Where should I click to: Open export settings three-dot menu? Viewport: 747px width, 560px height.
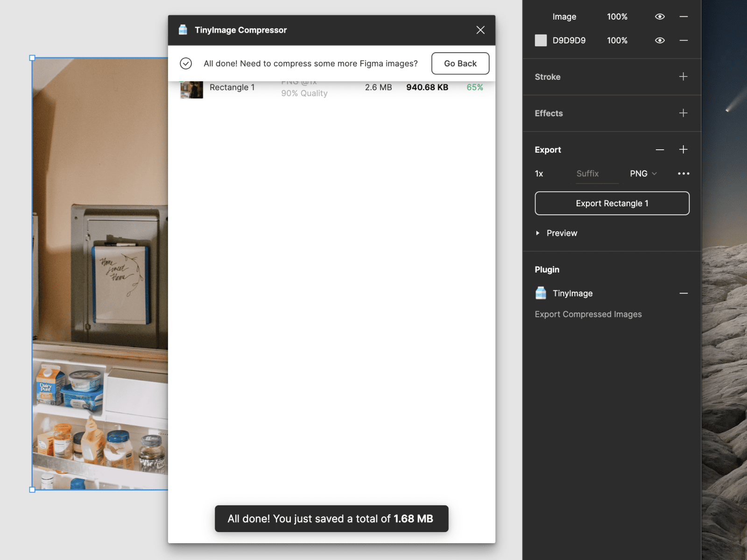pos(684,174)
